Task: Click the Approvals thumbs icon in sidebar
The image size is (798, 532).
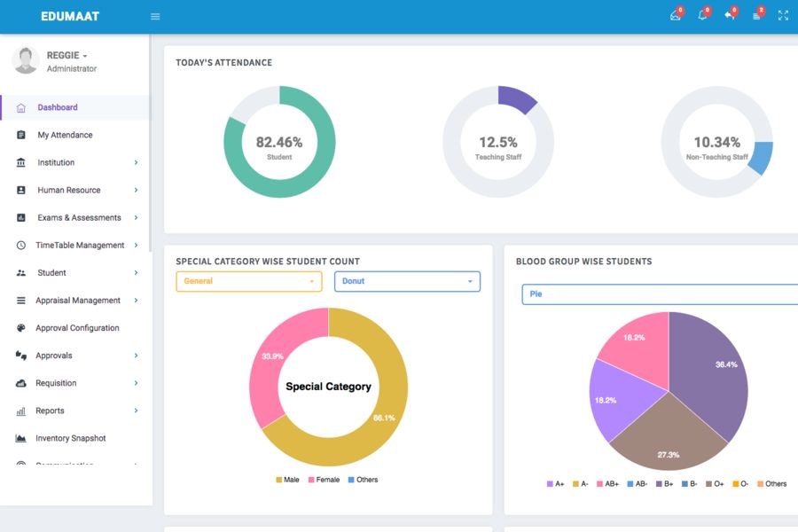Action: tap(21, 356)
